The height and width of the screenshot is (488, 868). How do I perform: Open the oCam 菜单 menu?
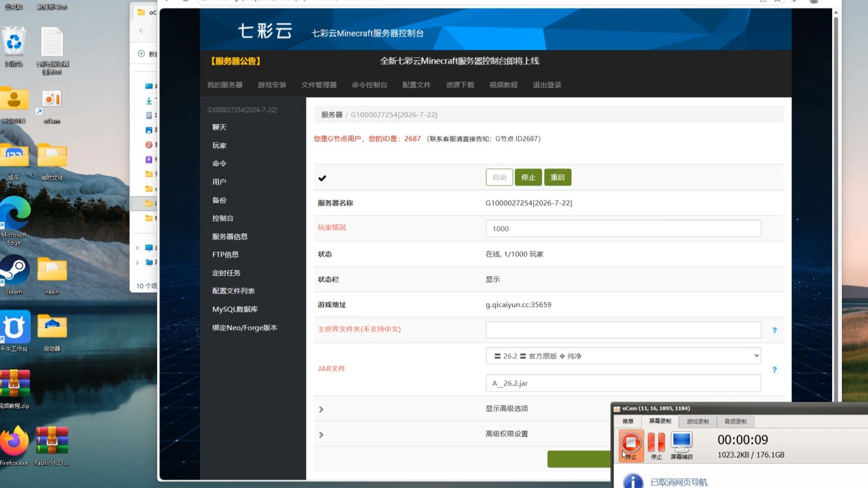[628, 421]
